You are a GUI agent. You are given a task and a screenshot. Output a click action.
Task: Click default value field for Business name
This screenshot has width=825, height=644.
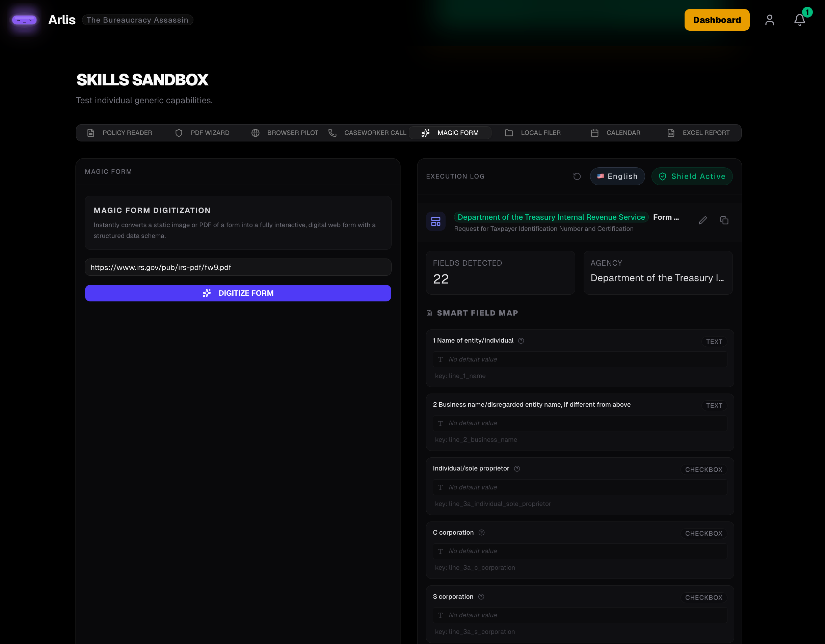pyautogui.click(x=580, y=423)
